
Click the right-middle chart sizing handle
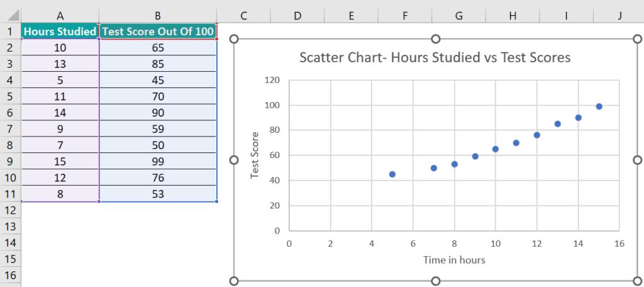click(x=638, y=160)
